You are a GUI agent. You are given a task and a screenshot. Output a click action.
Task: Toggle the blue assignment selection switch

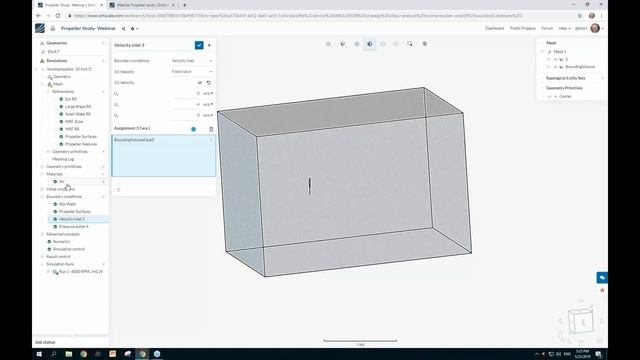193,129
